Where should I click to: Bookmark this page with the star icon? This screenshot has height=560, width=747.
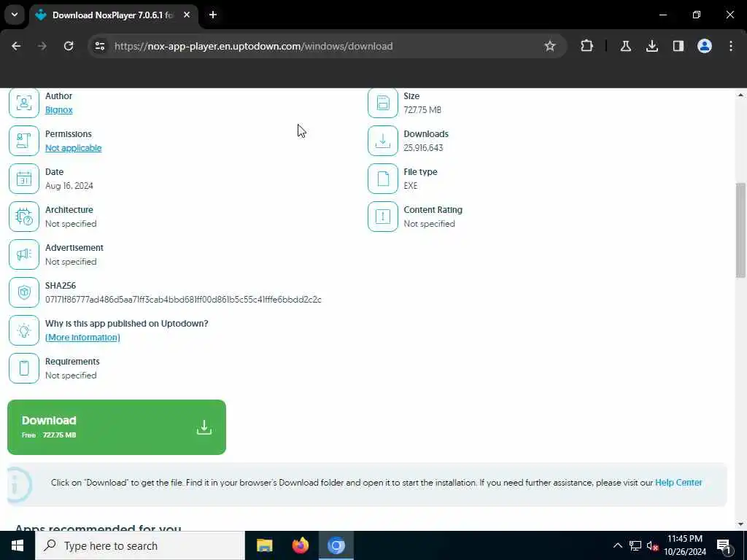point(550,46)
